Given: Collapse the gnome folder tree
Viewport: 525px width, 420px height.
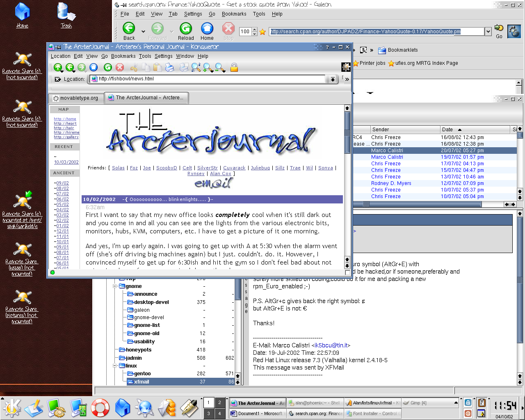Looking at the screenshot, I should (115, 286).
